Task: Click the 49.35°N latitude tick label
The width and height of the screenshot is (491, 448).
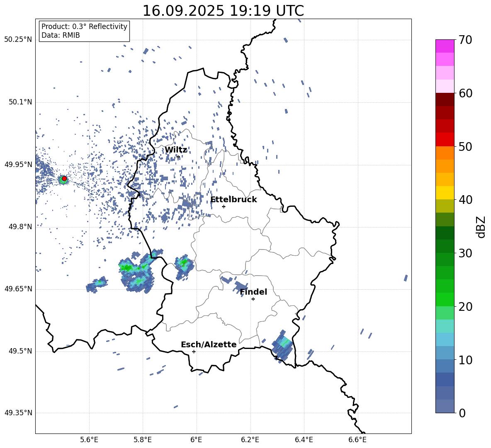Action: tap(18, 413)
